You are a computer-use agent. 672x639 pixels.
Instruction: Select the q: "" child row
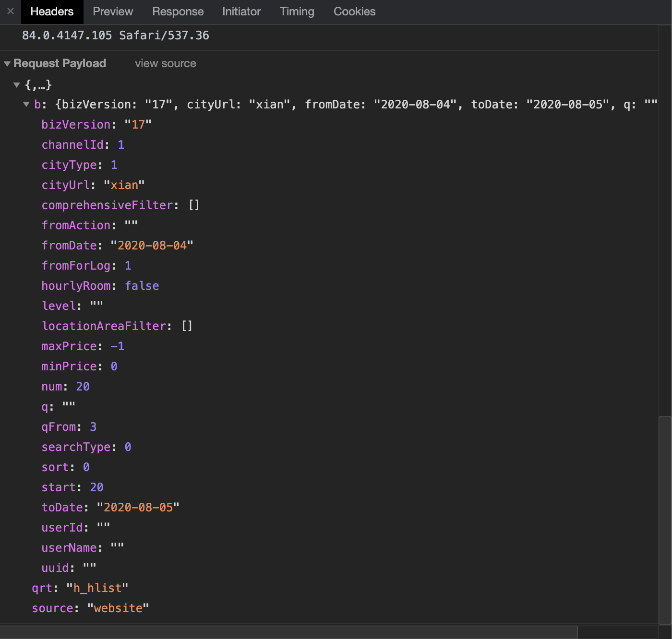[x=59, y=407]
